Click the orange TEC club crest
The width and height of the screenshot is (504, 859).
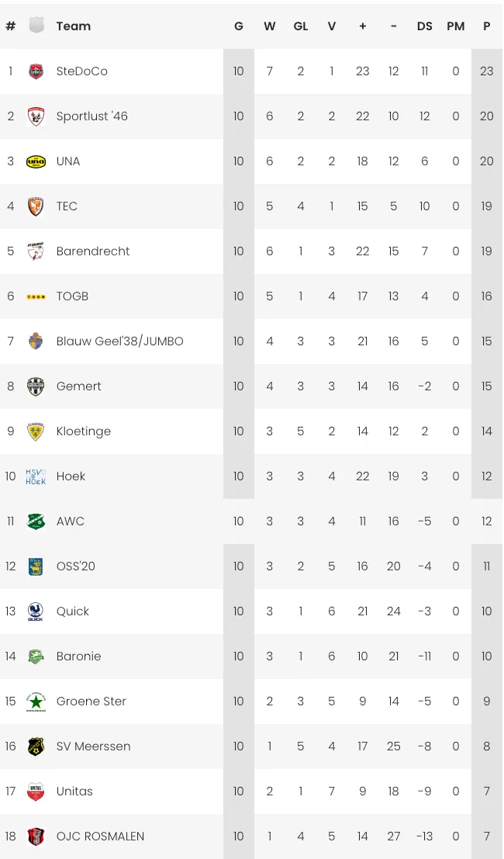(36, 206)
